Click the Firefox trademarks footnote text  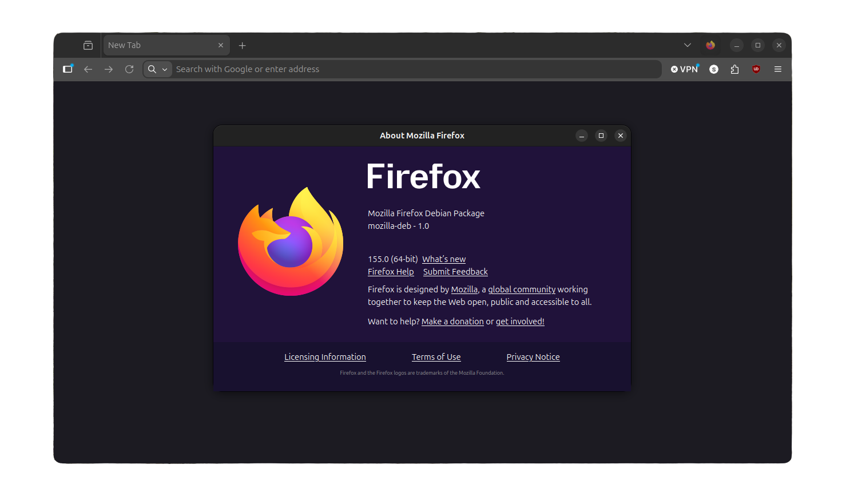tap(422, 373)
